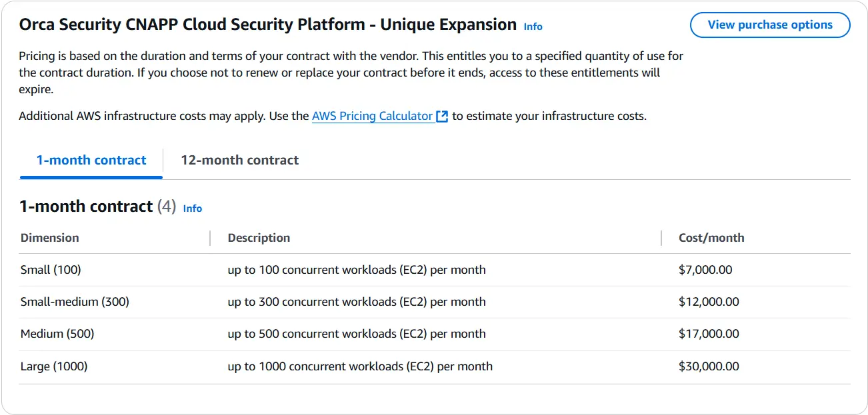The image size is (868, 415).
Task: Click the up to 300 concurrent workloads description
Action: pyautogui.click(x=357, y=302)
